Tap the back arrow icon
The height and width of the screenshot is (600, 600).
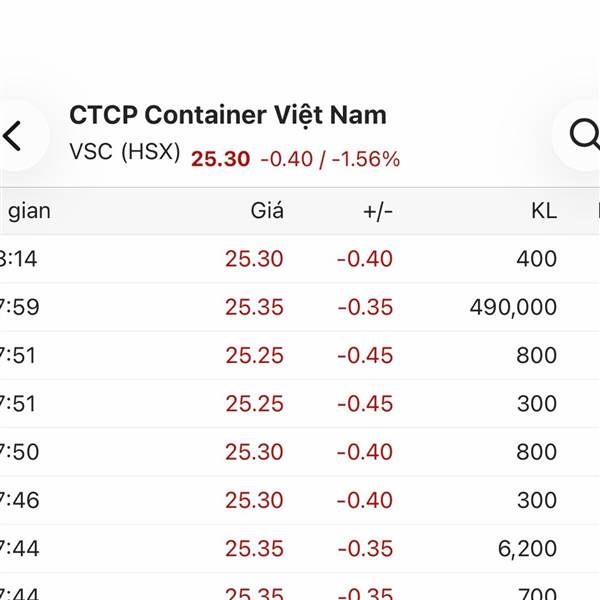pyautogui.click(x=13, y=136)
